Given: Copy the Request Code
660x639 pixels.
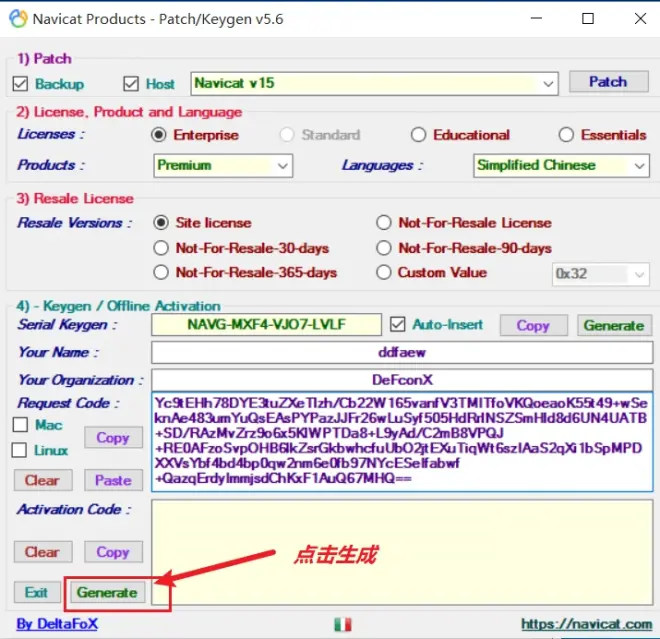Looking at the screenshot, I should coord(113,437).
